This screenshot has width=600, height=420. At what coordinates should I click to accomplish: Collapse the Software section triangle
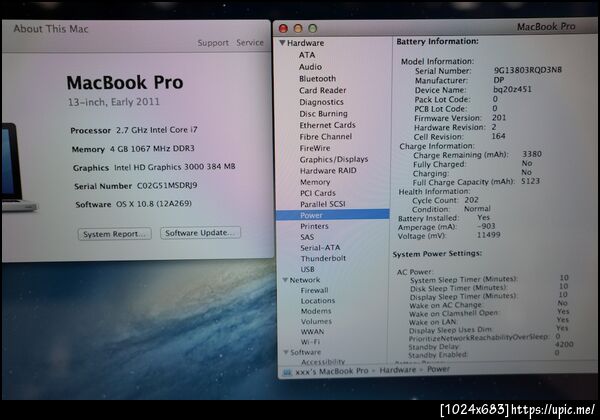point(286,352)
